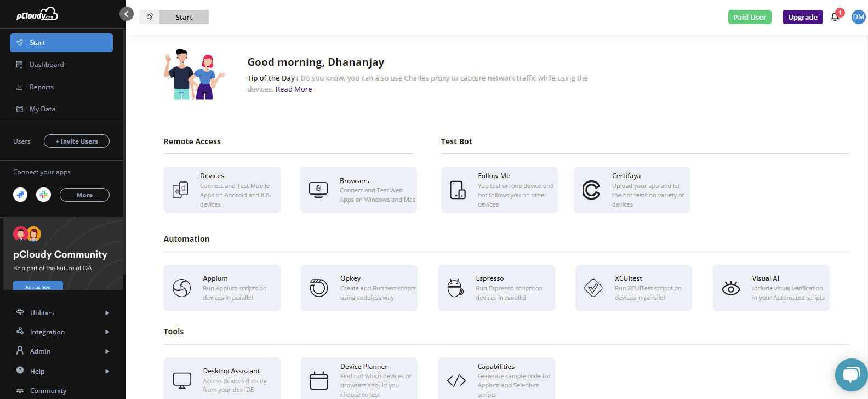Click the Follow Me card title
Screen dimensions: 868x399
click(494, 176)
